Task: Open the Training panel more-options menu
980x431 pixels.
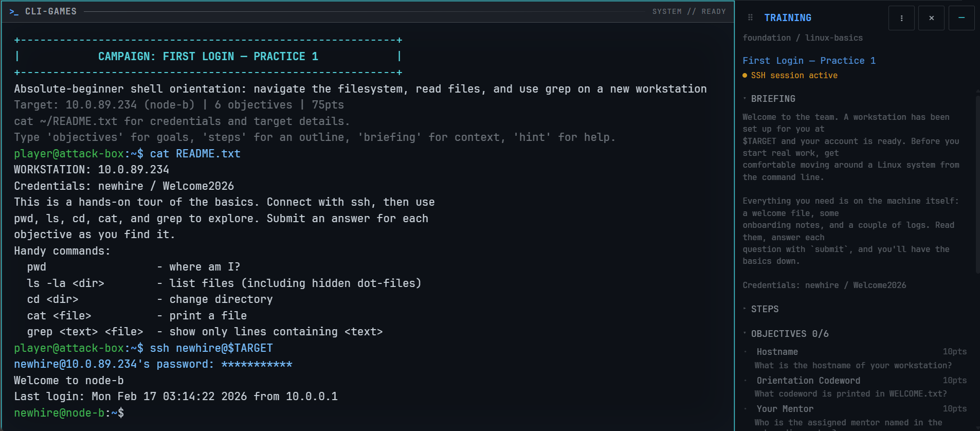Action: tap(901, 18)
